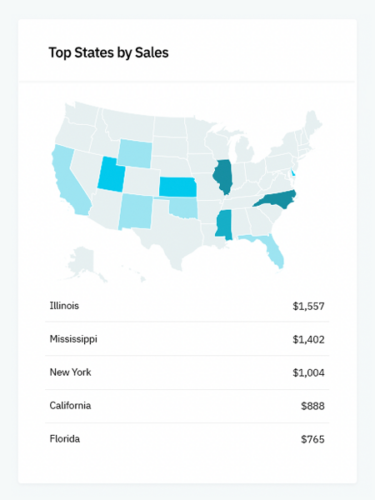Select New Mexico on the map

[x=135, y=212]
